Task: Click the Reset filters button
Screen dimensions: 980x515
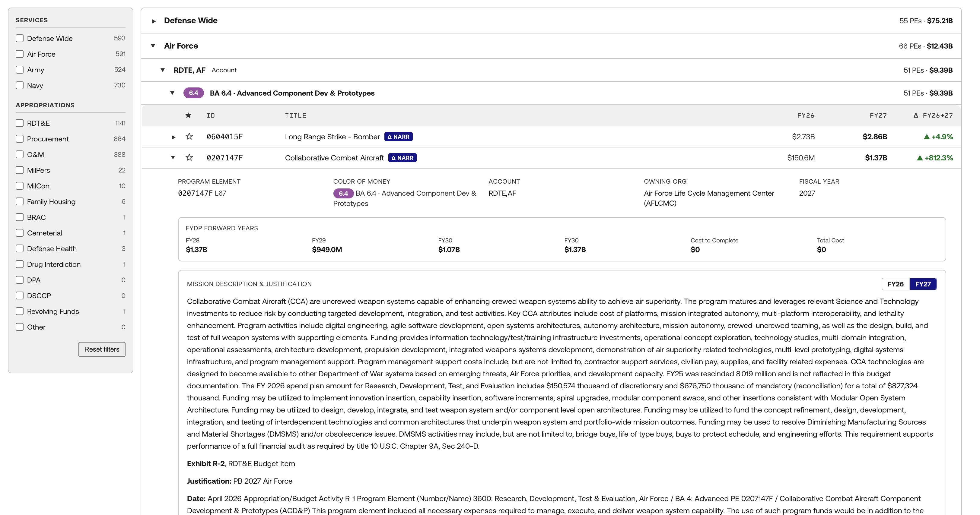Action: tap(102, 349)
